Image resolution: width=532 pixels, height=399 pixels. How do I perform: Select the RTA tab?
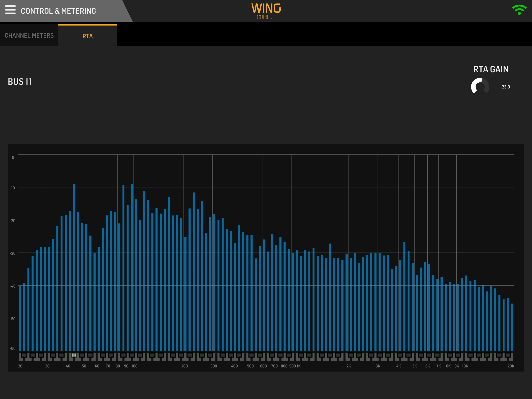point(88,36)
